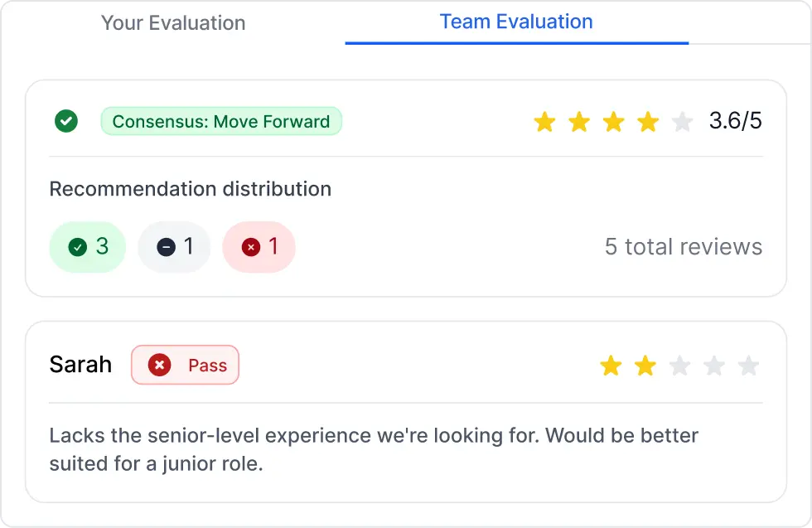Click reviewer name Sarah
The height and width of the screenshot is (528, 812).
80,365
